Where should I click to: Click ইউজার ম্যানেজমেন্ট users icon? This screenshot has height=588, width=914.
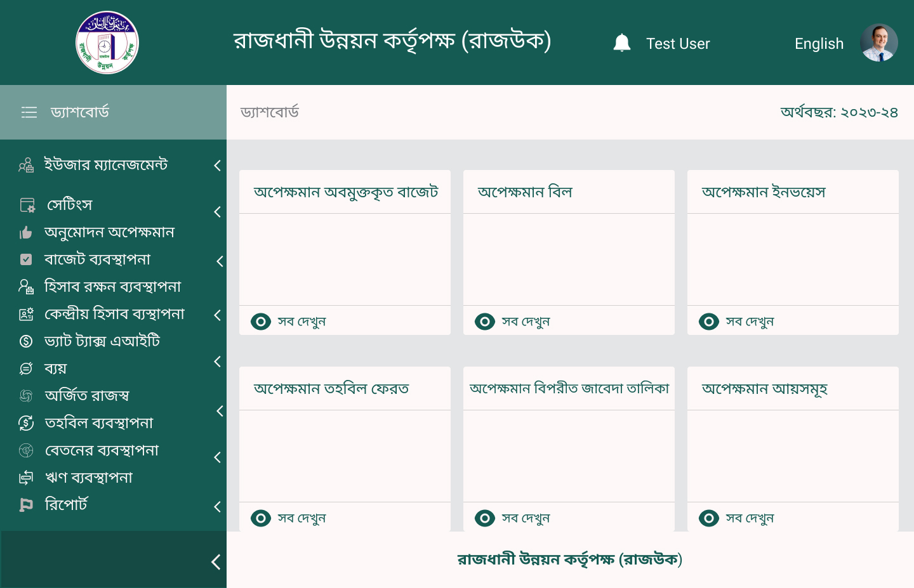[26, 166]
